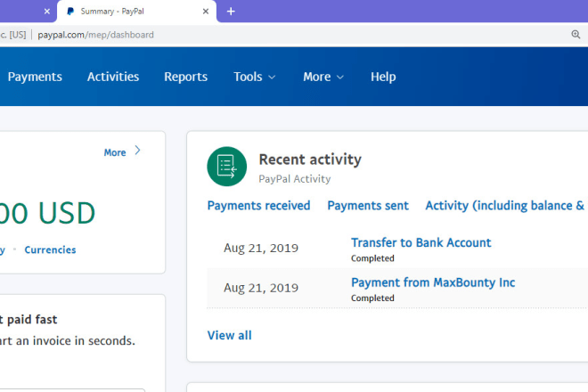
Task: Click the Aug 21, 2019 date of MaxBounty payment
Action: pyautogui.click(x=261, y=288)
